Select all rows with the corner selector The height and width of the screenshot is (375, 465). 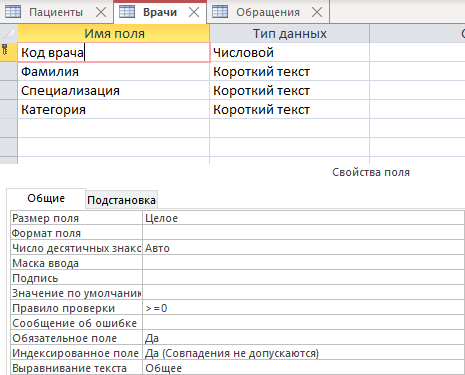9,33
